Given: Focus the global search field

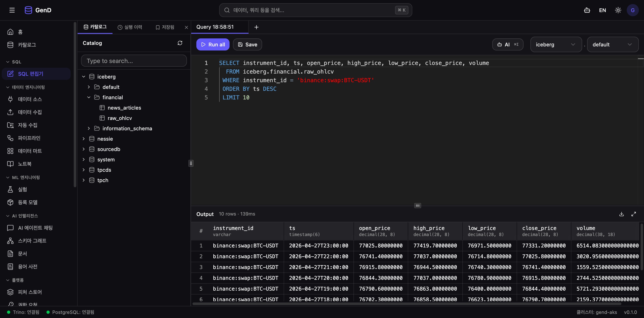Looking at the screenshot, I should point(316,10).
